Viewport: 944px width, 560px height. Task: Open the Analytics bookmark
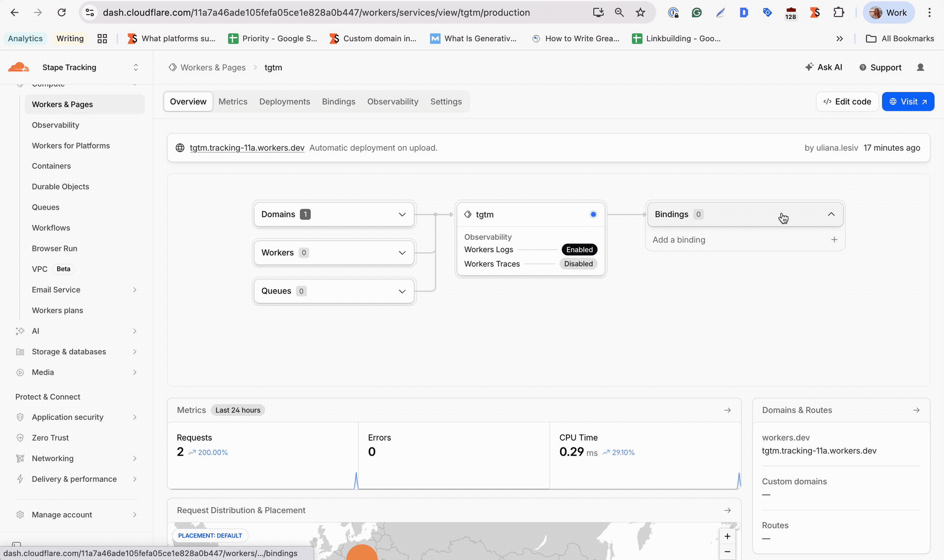click(25, 38)
